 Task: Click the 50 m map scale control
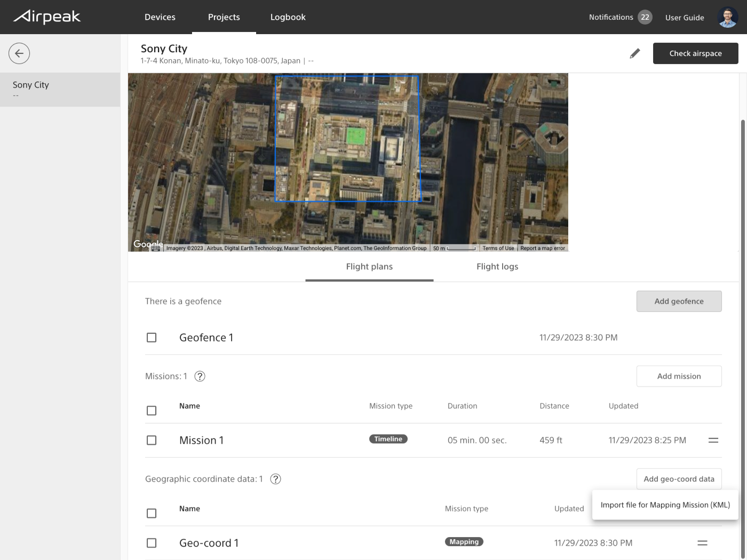click(455, 248)
